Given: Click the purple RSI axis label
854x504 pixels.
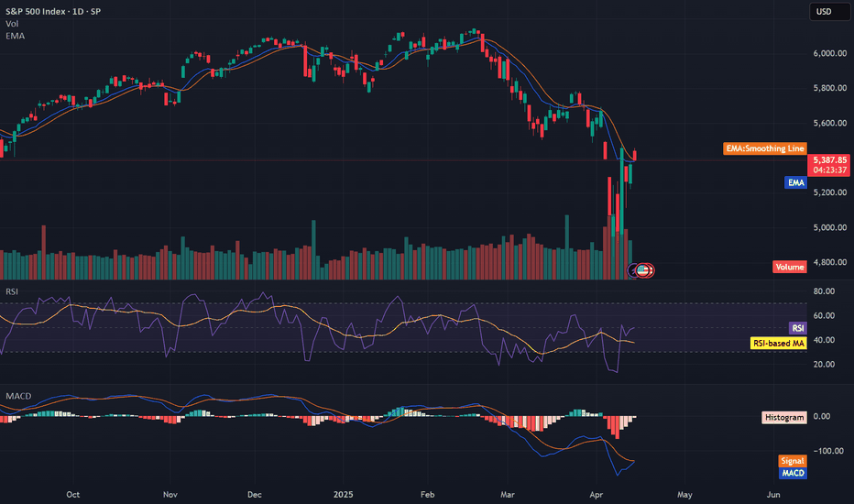Looking at the screenshot, I should (798, 328).
